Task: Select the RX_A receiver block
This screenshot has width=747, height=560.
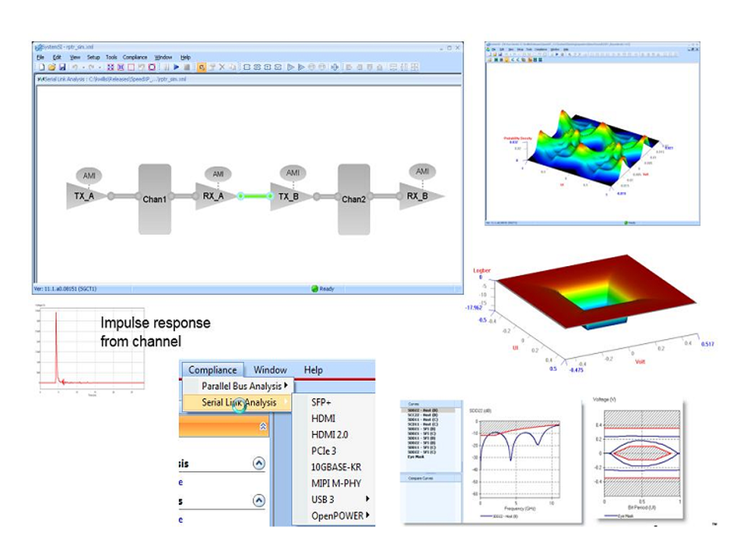Action: point(213,196)
